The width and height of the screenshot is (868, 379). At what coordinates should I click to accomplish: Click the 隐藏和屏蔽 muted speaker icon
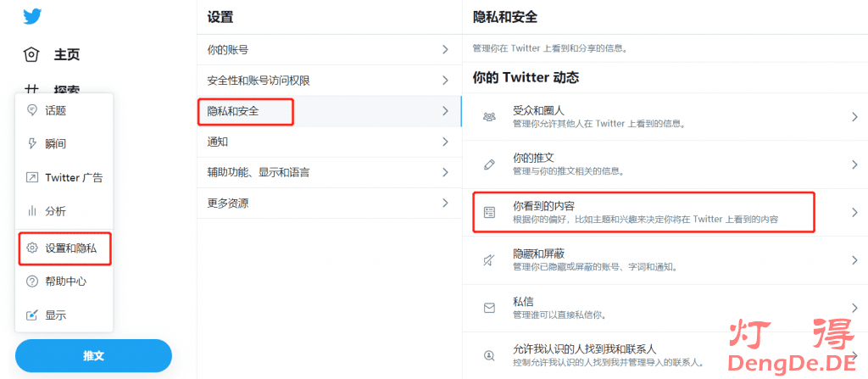(489, 260)
